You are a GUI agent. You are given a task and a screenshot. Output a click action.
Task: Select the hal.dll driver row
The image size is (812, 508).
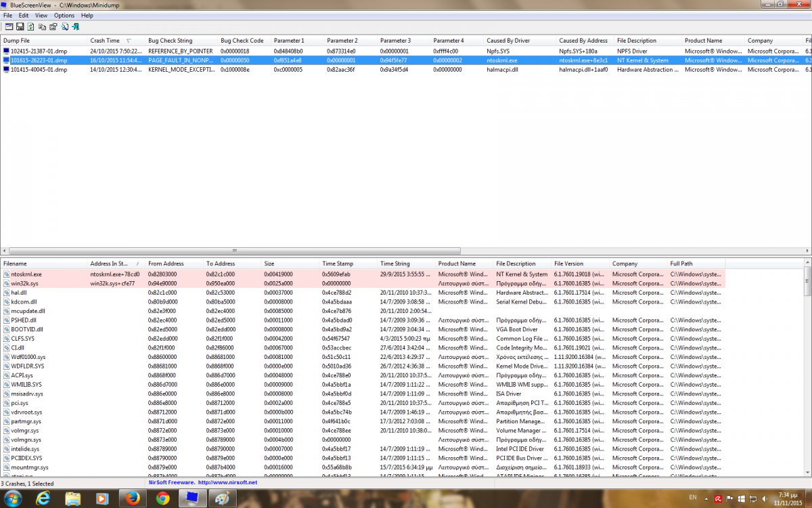click(x=362, y=293)
